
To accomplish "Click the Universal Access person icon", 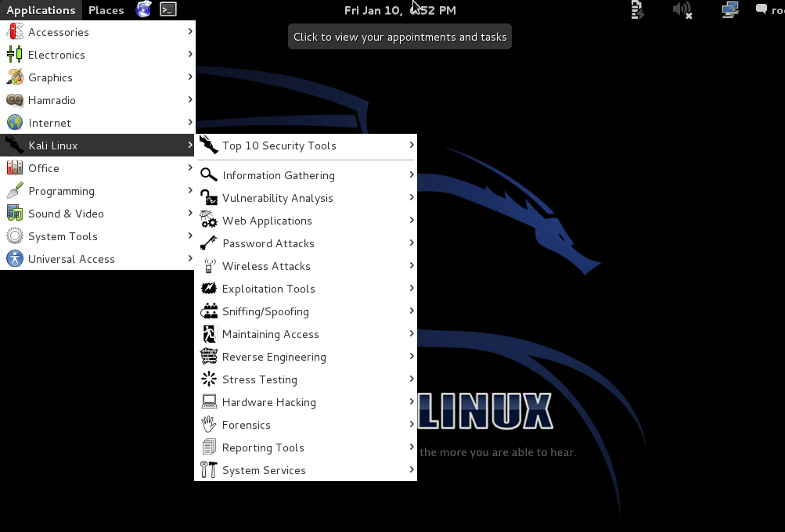I will [x=15, y=259].
